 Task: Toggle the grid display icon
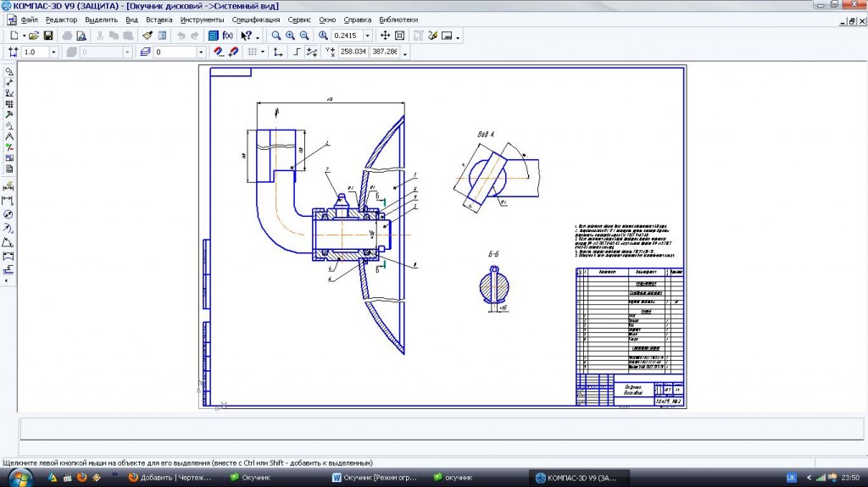click(x=253, y=52)
